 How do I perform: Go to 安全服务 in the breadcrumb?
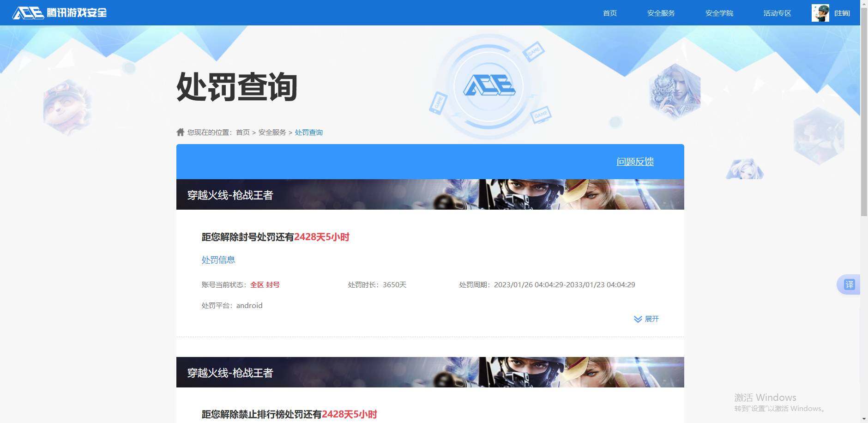[272, 132]
